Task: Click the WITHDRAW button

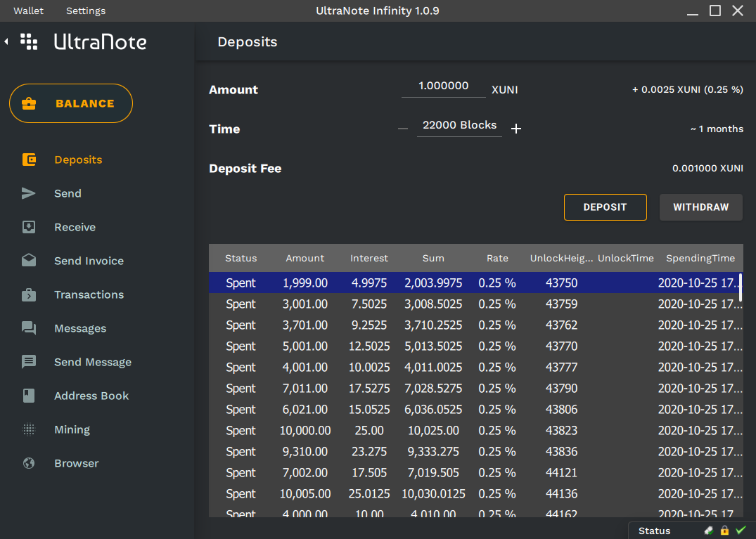Action: (700, 207)
